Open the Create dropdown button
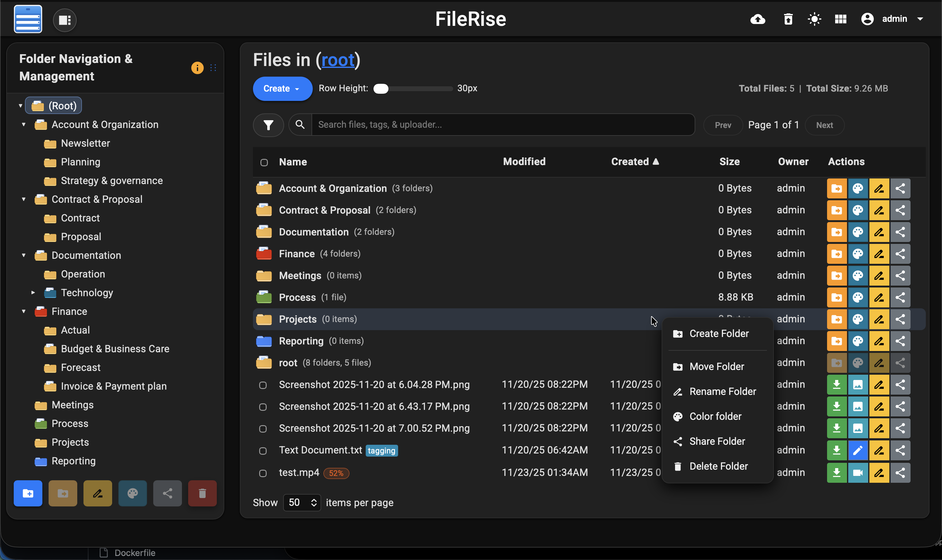This screenshot has width=942, height=560. coord(282,89)
